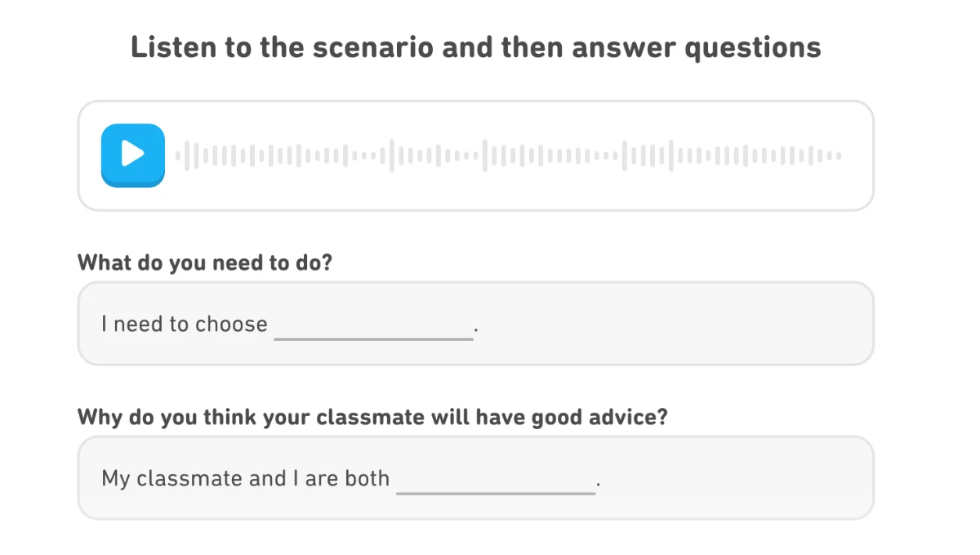Click the "I need to choose" sentence text
The width and height of the screenshot is (980, 555).
185,324
